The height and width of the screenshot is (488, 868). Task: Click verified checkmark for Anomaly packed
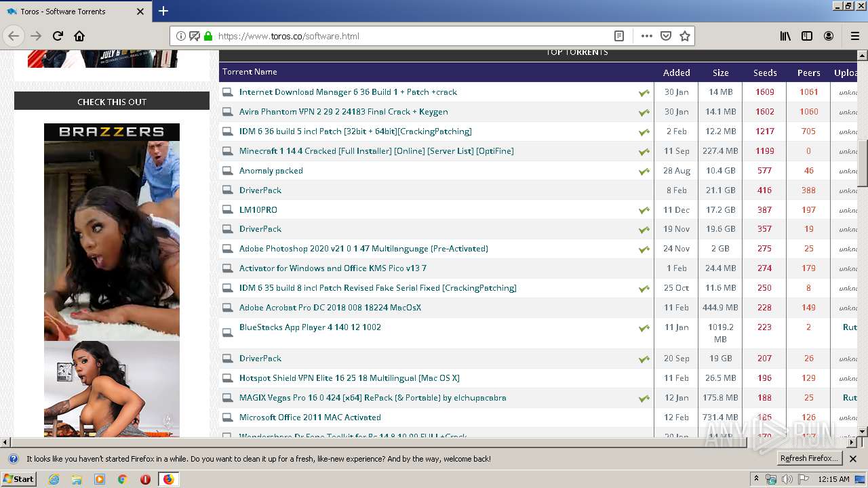(644, 171)
